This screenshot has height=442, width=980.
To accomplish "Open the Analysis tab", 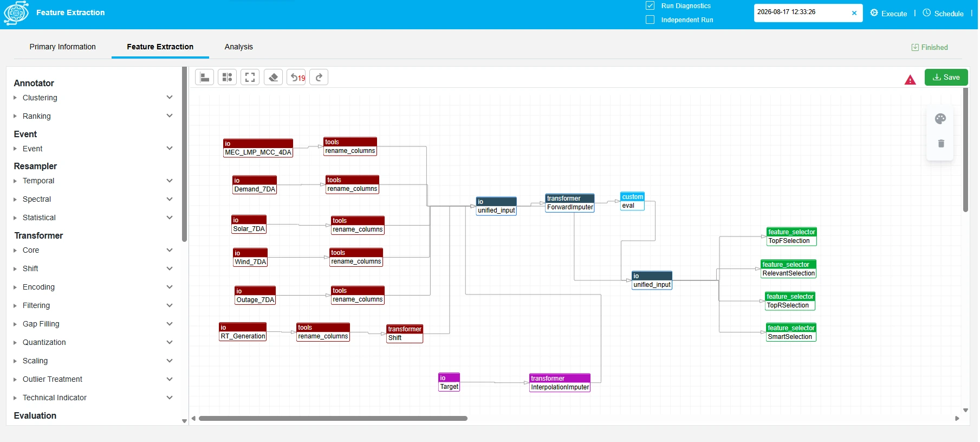I will 239,47.
